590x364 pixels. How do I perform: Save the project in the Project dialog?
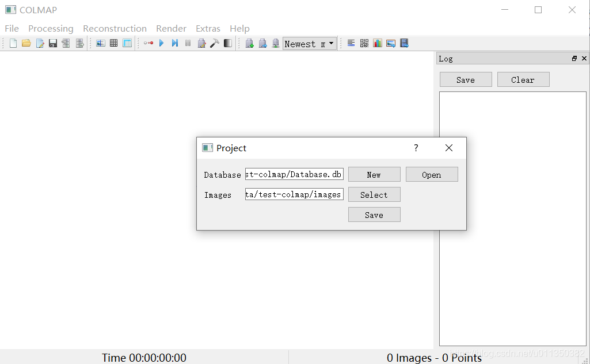tap(374, 214)
